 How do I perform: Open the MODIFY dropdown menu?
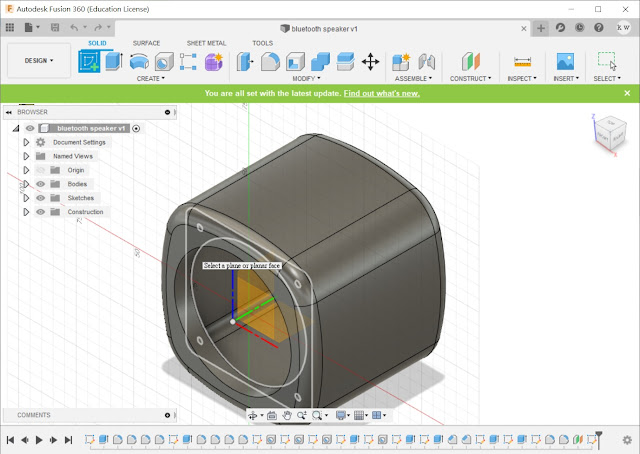click(x=306, y=78)
